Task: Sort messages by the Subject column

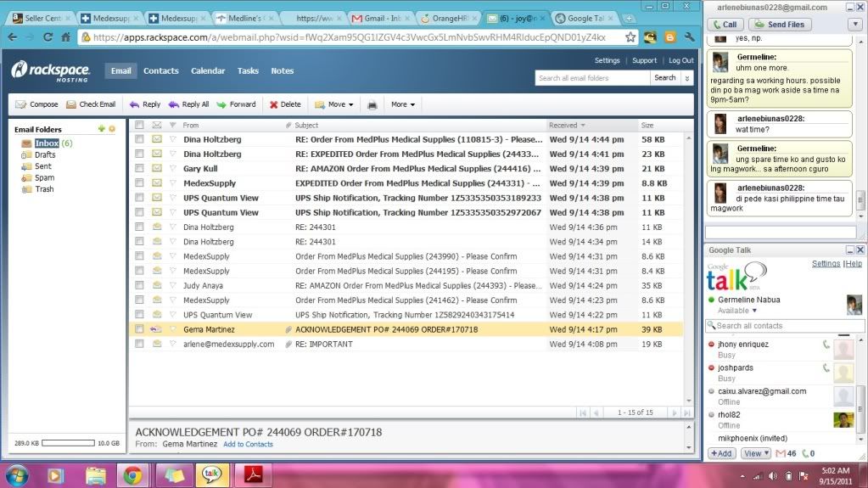Action: coord(306,126)
